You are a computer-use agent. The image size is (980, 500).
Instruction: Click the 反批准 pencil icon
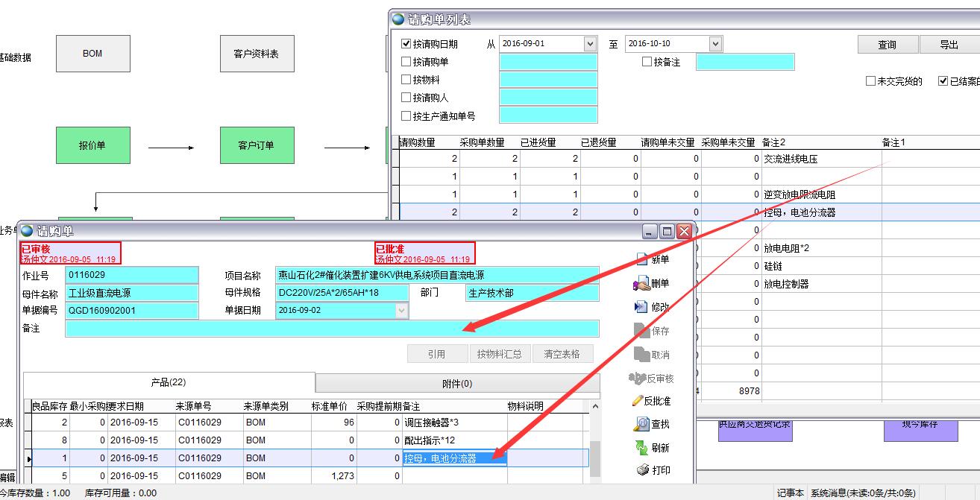click(x=638, y=401)
